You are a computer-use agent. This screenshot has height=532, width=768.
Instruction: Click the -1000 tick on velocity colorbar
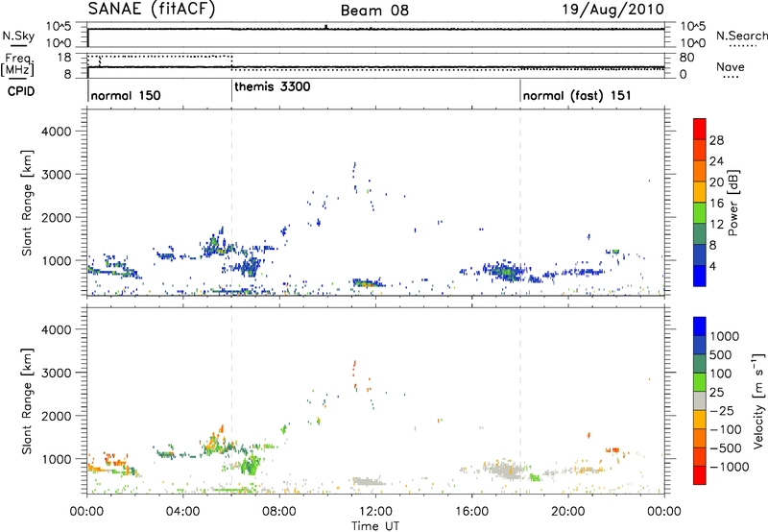[x=730, y=467]
